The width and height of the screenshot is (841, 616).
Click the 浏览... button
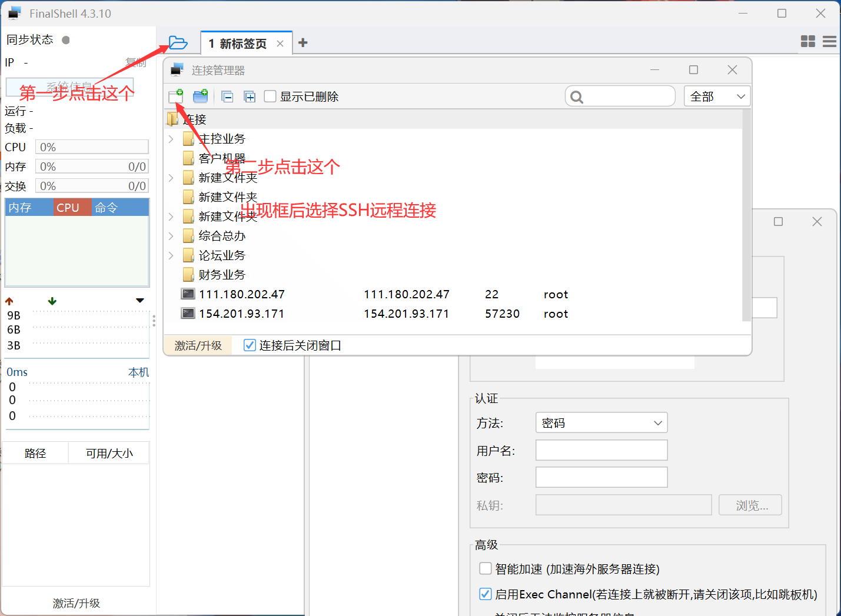point(750,505)
